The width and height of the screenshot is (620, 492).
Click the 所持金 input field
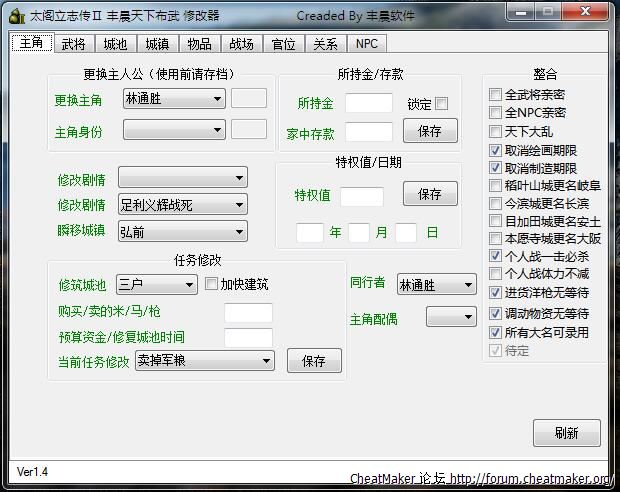pyautogui.click(x=369, y=103)
